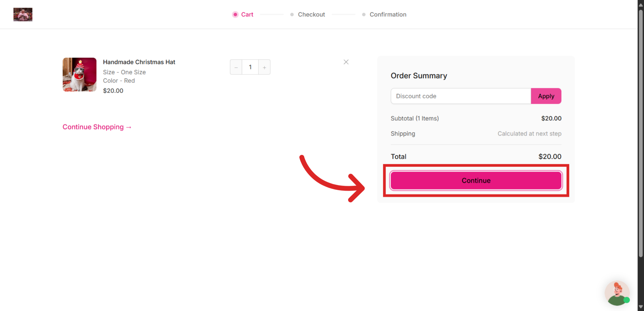Click the scrollbar down arrow
The height and width of the screenshot is (311, 644).
641,306
